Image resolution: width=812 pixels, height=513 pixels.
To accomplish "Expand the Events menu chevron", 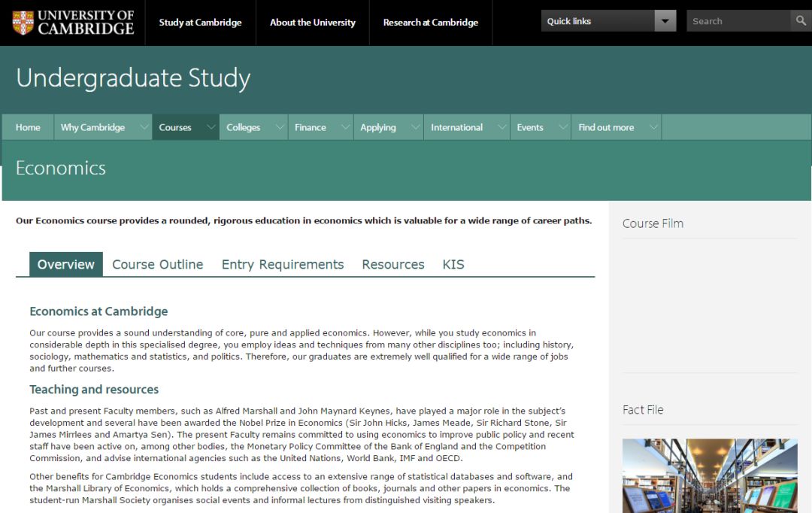I will point(563,127).
